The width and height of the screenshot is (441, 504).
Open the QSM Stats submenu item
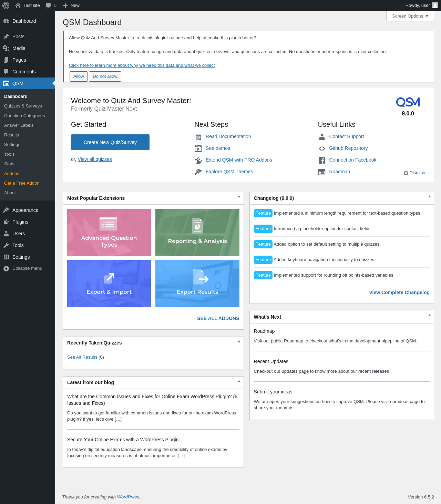coord(9,164)
